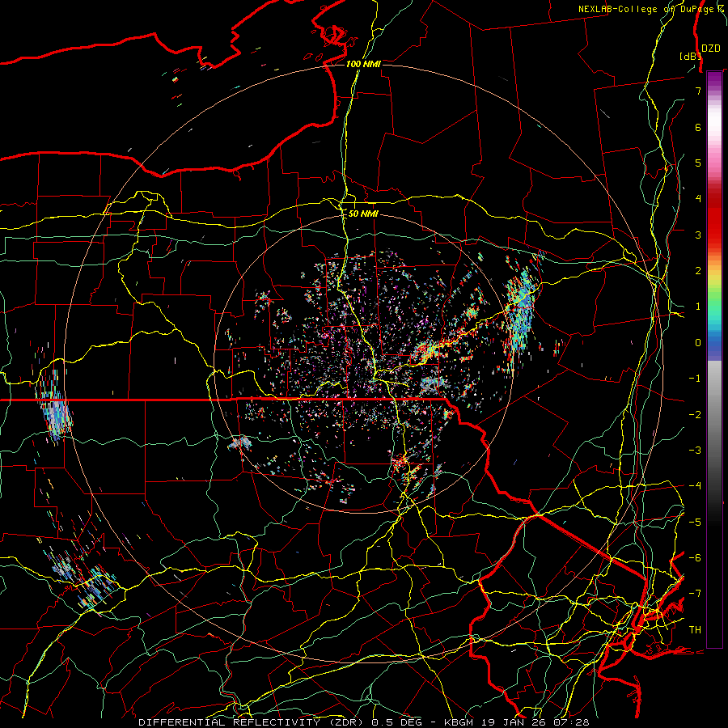Click the "(ZDR)" abbreviation in the caption
This screenshot has height=728, width=728.
click(x=346, y=722)
